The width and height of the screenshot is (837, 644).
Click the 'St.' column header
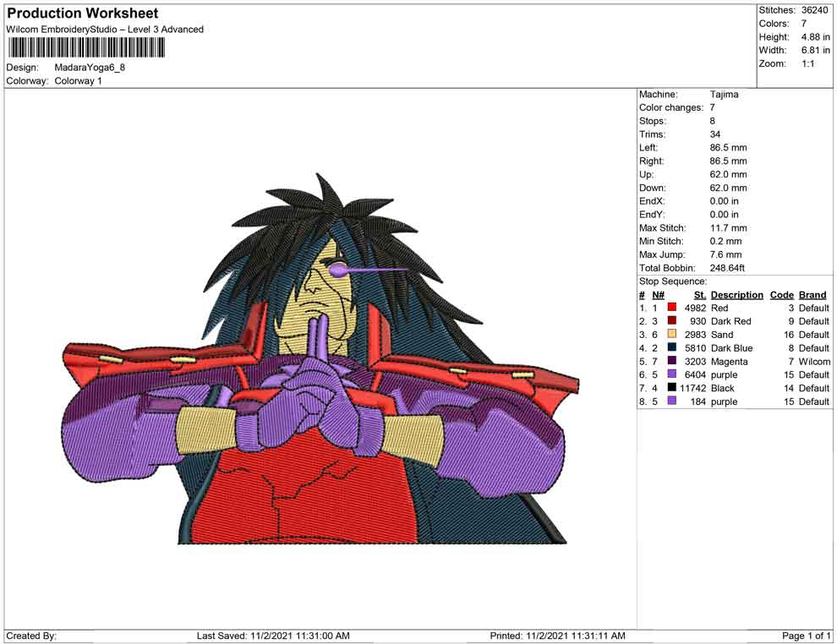click(x=700, y=294)
